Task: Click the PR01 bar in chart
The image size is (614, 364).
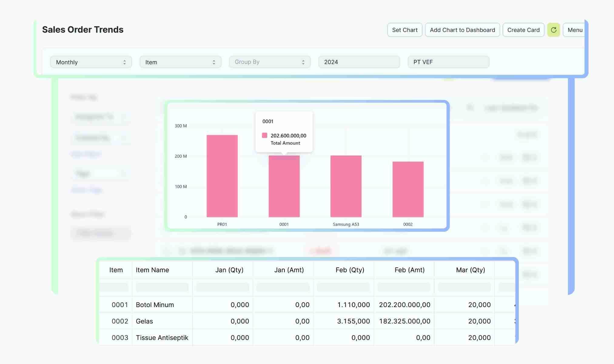Action: [222, 176]
